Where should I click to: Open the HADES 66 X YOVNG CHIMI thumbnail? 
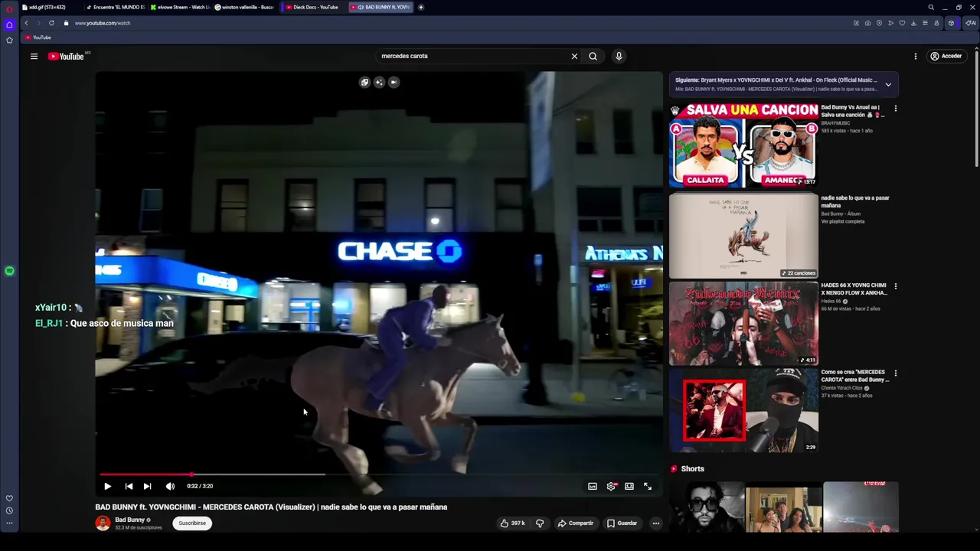click(x=743, y=323)
